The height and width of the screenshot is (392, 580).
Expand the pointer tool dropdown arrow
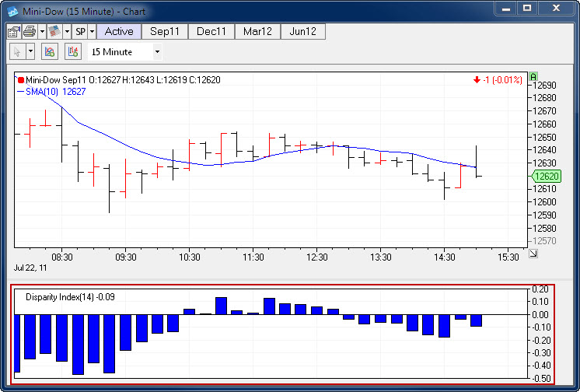(x=30, y=52)
